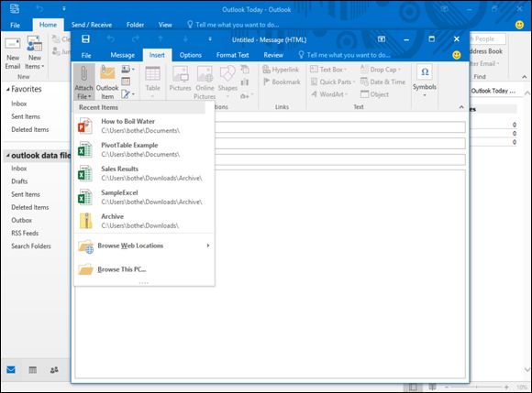Attach the How to Boil Water presentation
Viewport: 532px width, 393px height.
point(144,126)
